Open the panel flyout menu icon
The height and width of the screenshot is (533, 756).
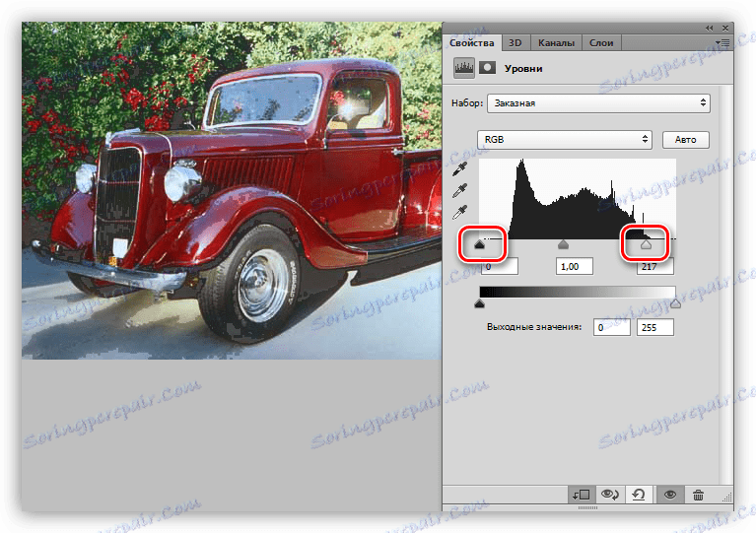[722, 43]
